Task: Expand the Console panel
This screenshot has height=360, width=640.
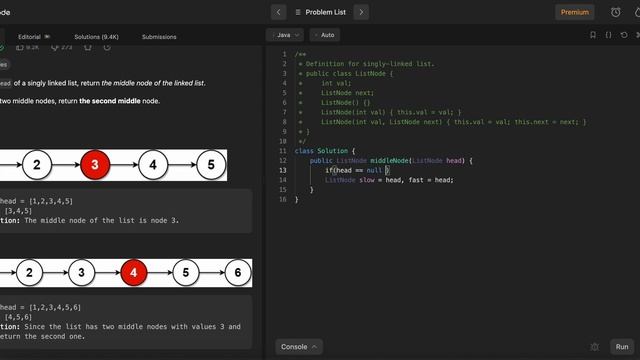Action: 298,347
